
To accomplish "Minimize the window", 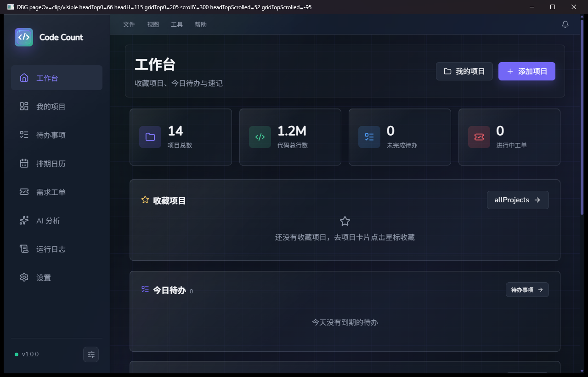I will click(x=532, y=7).
